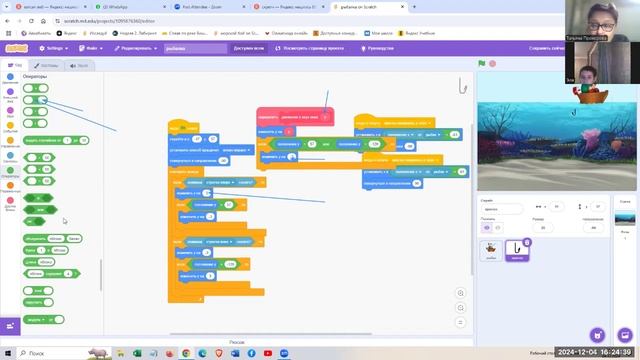Open the Settings dropdown menu
The image size is (640, 360).
[x=53, y=48]
